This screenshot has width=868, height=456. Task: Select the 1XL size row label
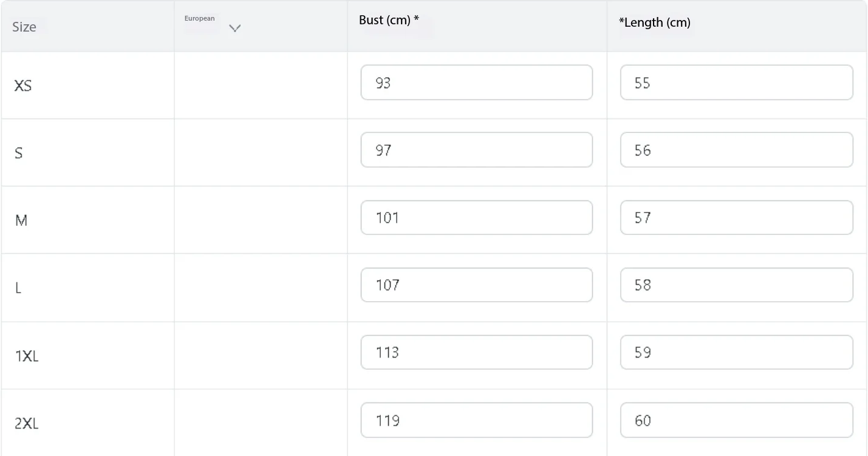coord(27,356)
